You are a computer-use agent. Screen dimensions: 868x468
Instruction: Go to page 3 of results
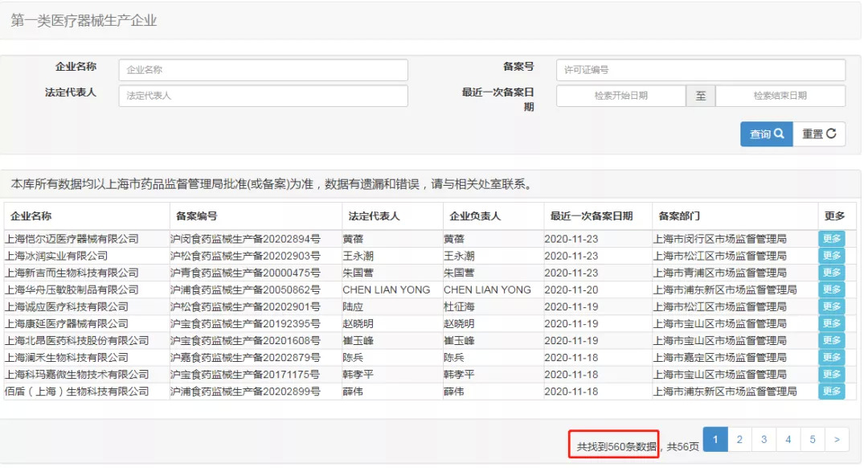coord(764,439)
